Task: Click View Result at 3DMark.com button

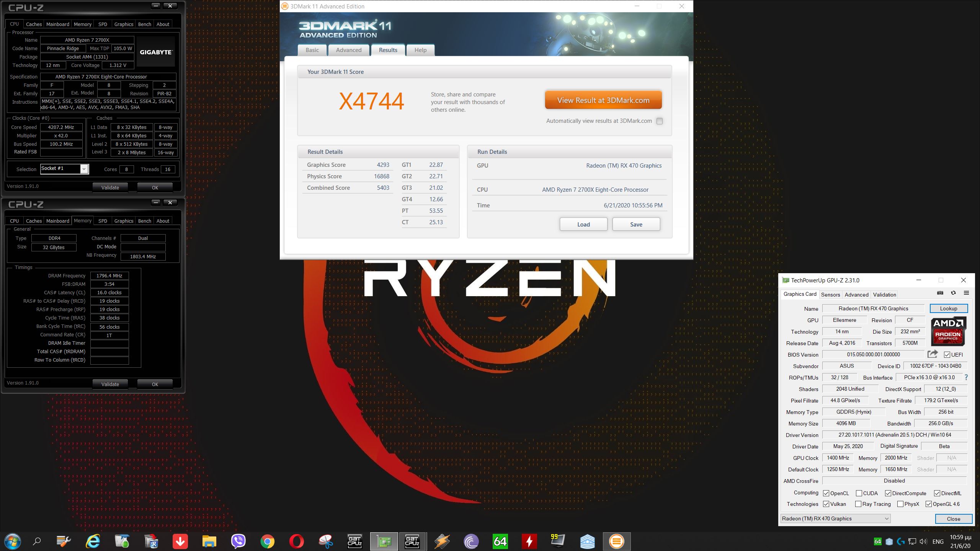Action: click(603, 100)
